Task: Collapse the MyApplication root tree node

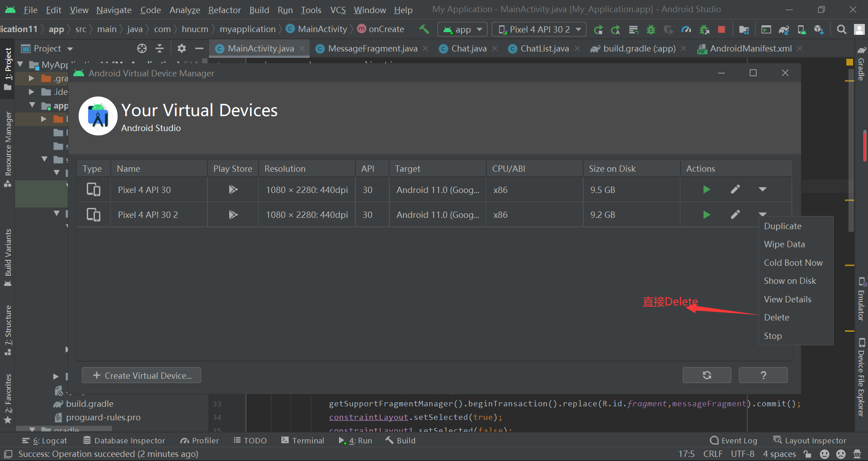Action: coord(20,65)
